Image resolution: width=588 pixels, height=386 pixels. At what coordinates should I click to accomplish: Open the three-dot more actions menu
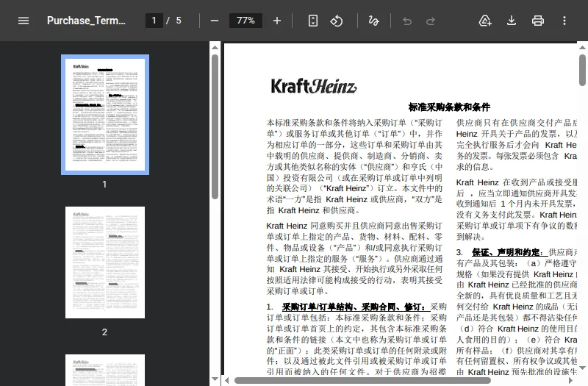564,21
